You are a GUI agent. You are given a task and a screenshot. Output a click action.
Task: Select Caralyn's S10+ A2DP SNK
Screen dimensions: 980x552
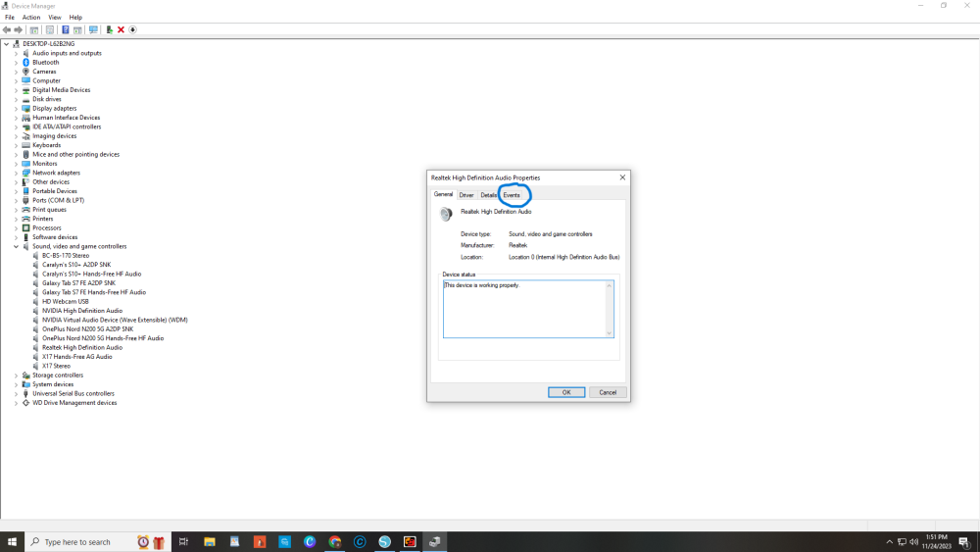point(76,265)
